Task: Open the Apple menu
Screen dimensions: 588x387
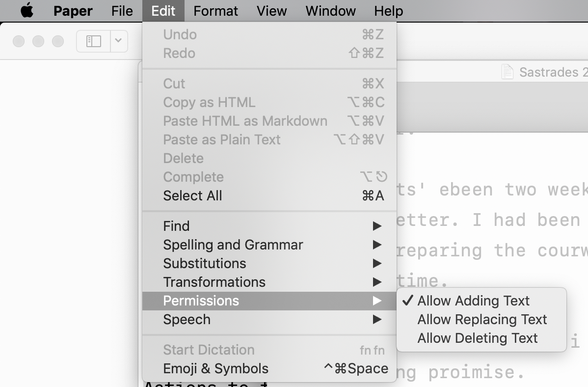Action: (27, 10)
